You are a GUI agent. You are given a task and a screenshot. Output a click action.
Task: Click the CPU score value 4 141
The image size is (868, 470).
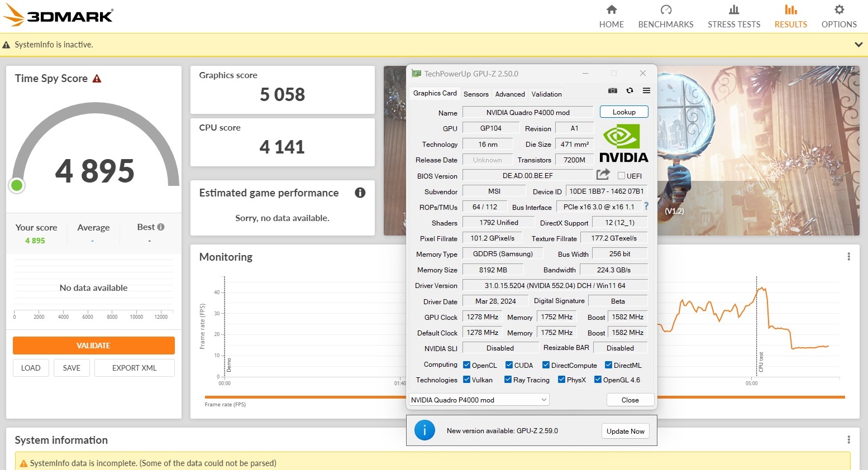[282, 147]
